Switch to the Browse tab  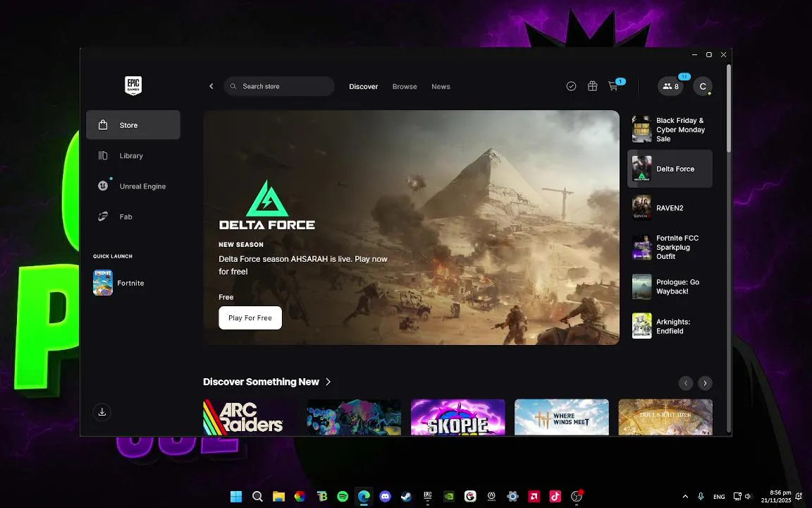405,87
